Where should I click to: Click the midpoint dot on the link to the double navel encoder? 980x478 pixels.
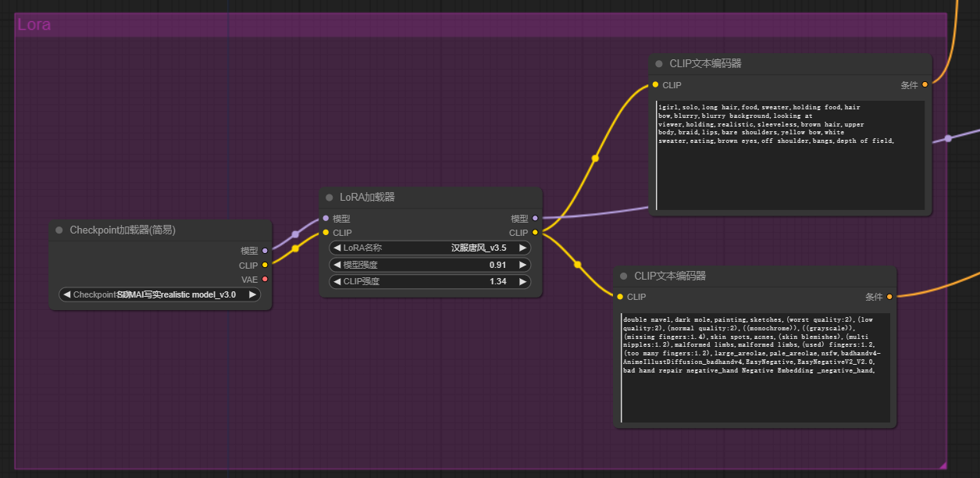(x=578, y=265)
